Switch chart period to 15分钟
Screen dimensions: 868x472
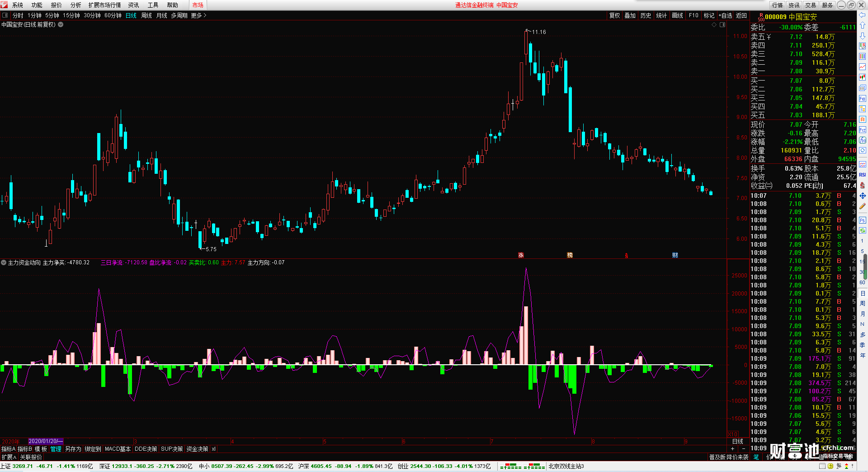[71, 15]
